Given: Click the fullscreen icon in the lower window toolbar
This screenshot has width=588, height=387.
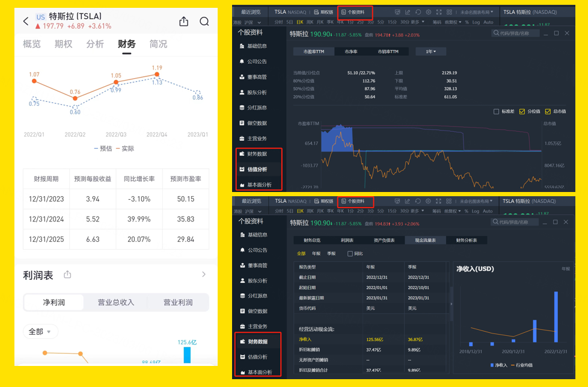Looking at the screenshot, I should tap(438, 201).
